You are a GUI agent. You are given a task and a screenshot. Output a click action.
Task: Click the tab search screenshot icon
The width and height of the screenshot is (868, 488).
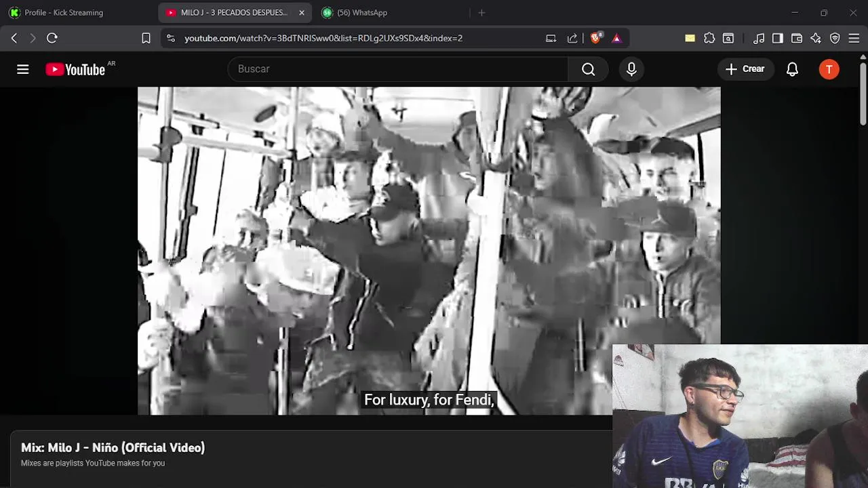click(x=728, y=38)
